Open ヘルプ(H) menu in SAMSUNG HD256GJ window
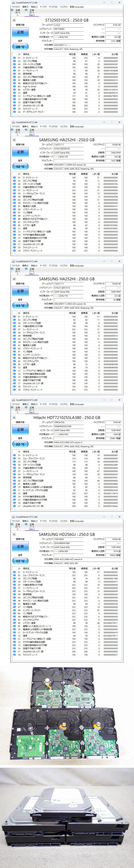 [63, 521]
